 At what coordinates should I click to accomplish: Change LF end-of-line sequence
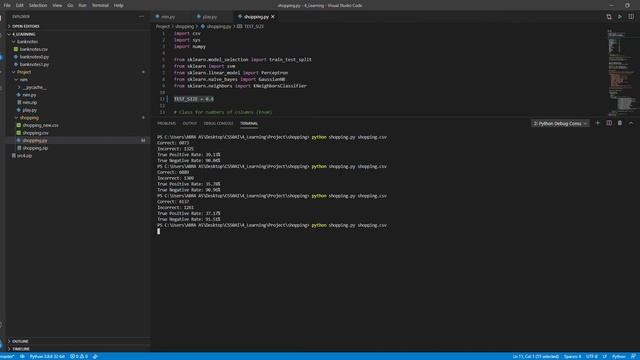604,356
